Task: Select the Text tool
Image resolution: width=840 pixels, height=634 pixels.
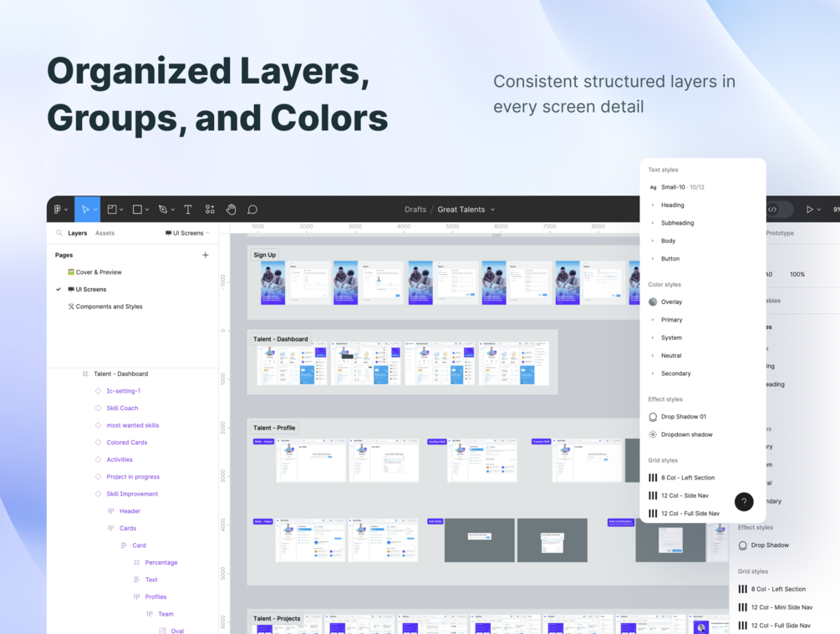Action: point(188,210)
